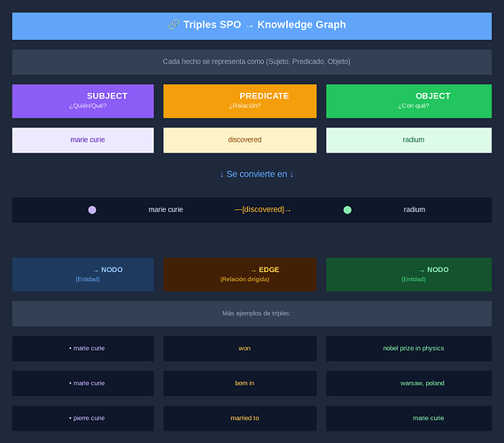
Task: Click the 'Se convierte en' text
Action: 257,175
